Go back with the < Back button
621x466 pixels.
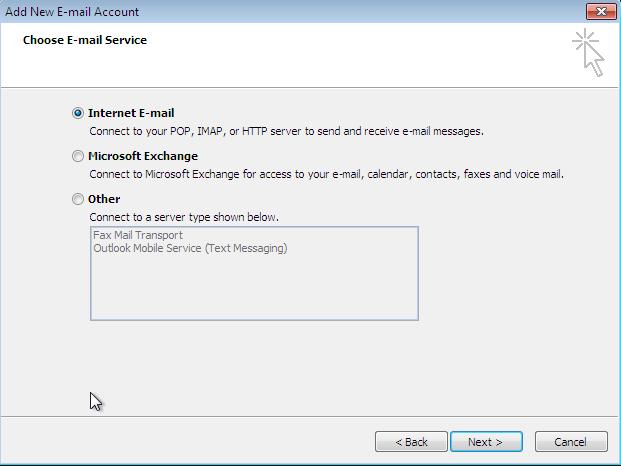411,441
